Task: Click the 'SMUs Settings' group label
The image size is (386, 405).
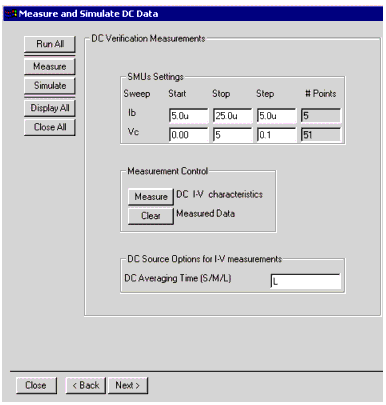Action: [x=155, y=77]
